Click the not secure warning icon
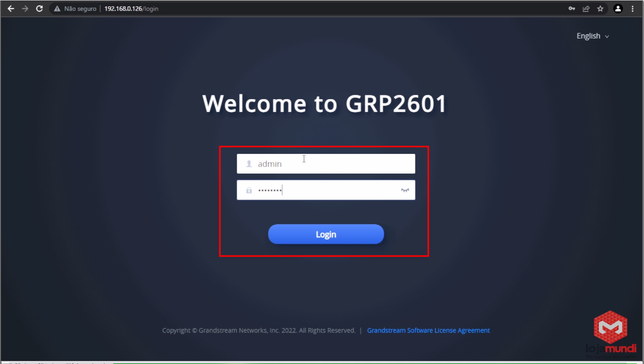This screenshot has width=644, height=364. 57,9
